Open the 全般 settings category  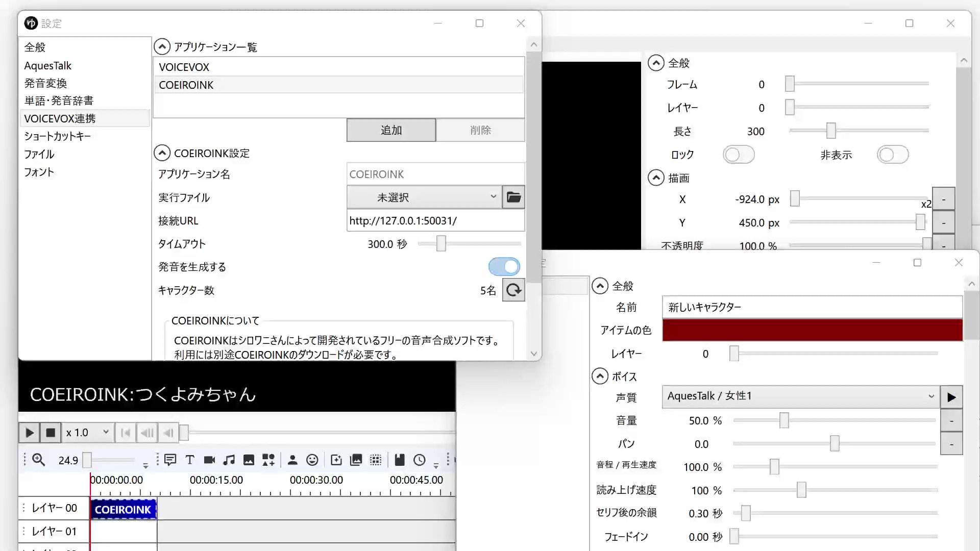pyautogui.click(x=85, y=47)
